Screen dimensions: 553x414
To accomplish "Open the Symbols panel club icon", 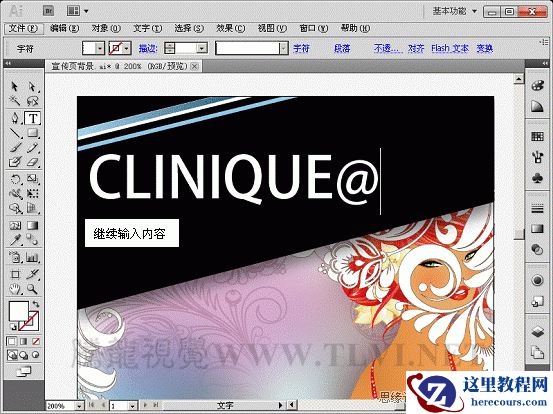I will 537,178.
